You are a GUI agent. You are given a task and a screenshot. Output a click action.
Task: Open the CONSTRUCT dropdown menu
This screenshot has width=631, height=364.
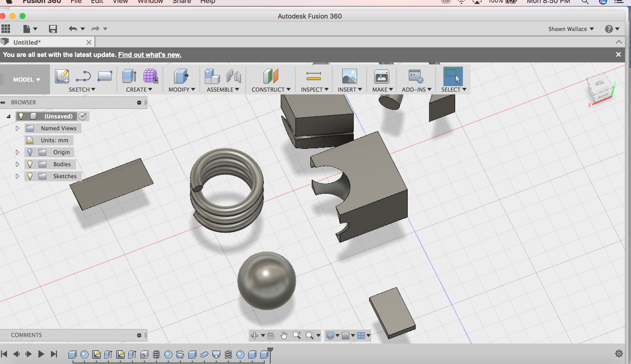coord(271,89)
